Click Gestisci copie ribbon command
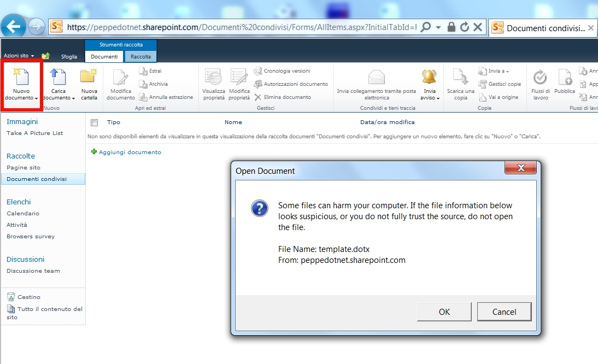The image size is (598, 364). tap(500, 84)
